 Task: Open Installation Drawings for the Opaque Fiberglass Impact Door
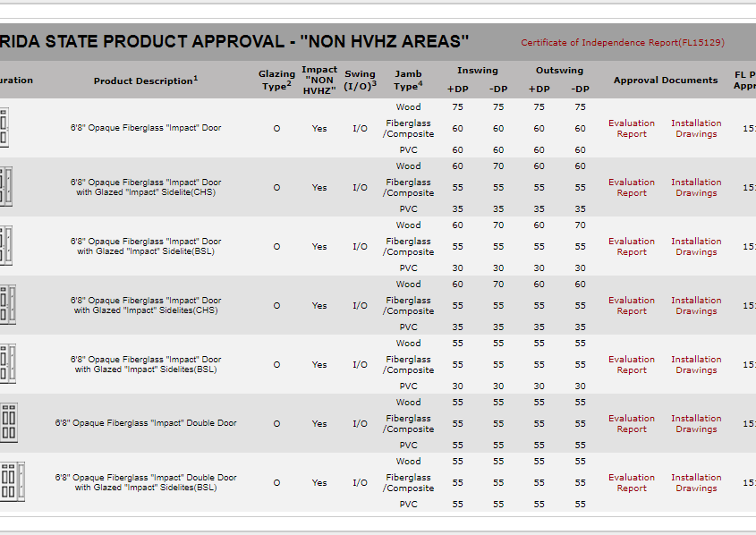[696, 128]
